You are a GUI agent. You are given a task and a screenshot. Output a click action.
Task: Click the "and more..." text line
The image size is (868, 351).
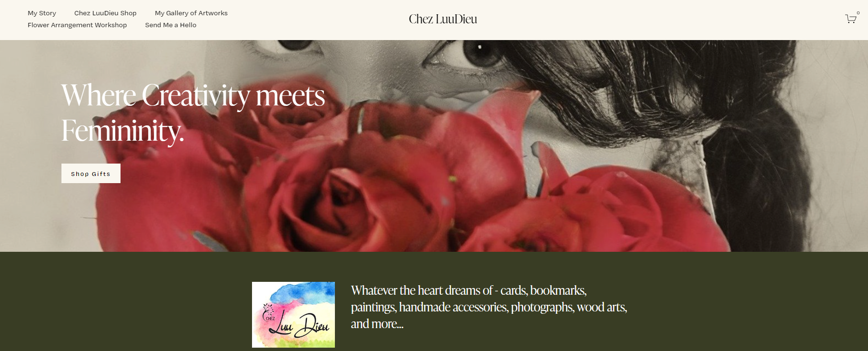point(377,324)
